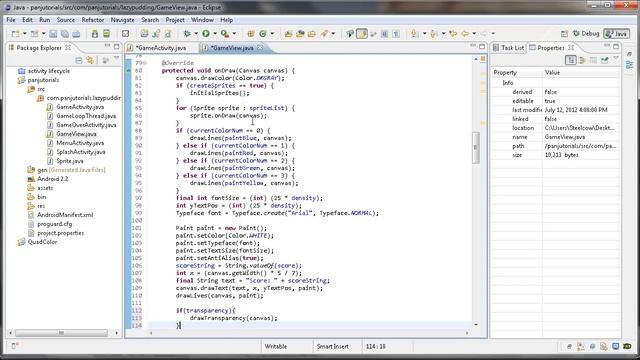Screen dimensions: 640x360
Task: Click the editor vertical scrollbar thumb
Action: point(476,147)
